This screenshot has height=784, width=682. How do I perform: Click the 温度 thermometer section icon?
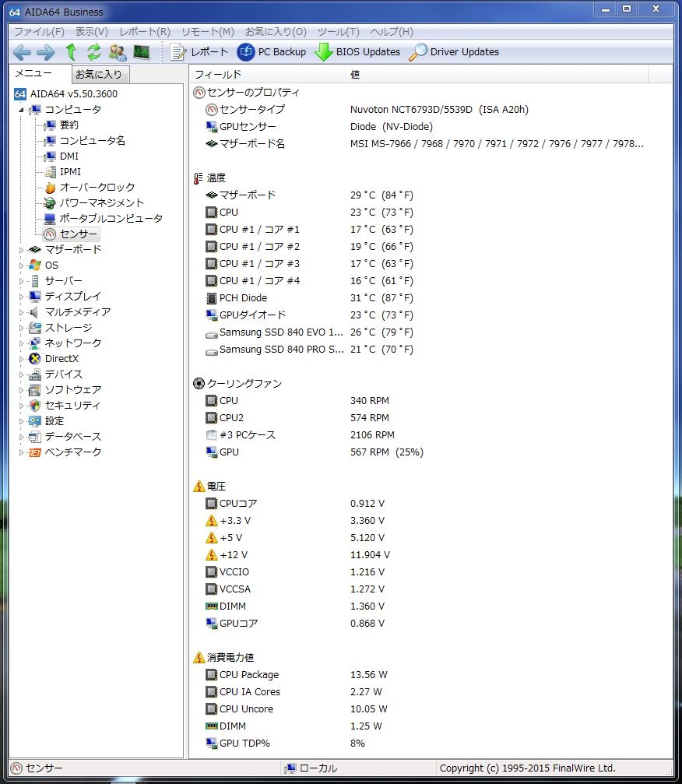pyautogui.click(x=199, y=178)
